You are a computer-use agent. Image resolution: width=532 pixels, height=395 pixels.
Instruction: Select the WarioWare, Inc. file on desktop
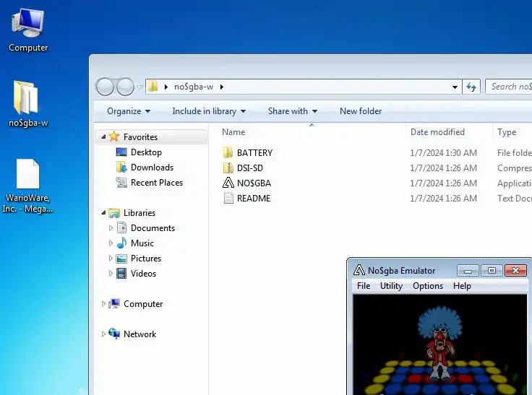[x=27, y=186]
